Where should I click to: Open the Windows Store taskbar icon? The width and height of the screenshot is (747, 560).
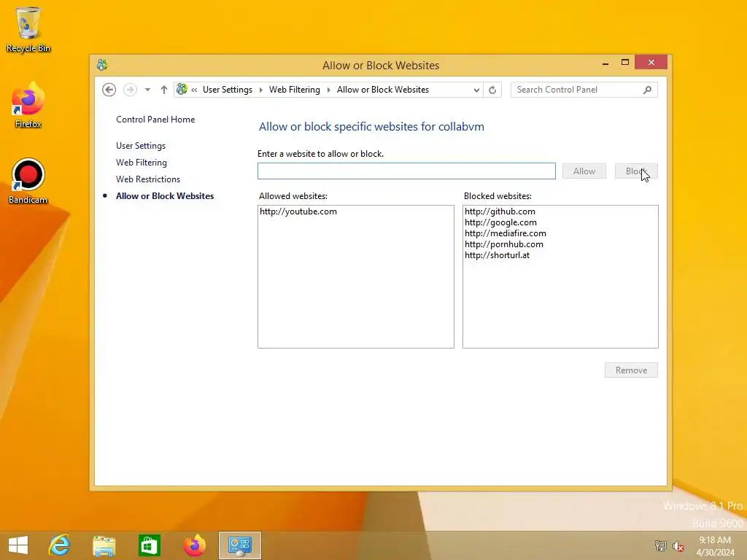coord(149,545)
